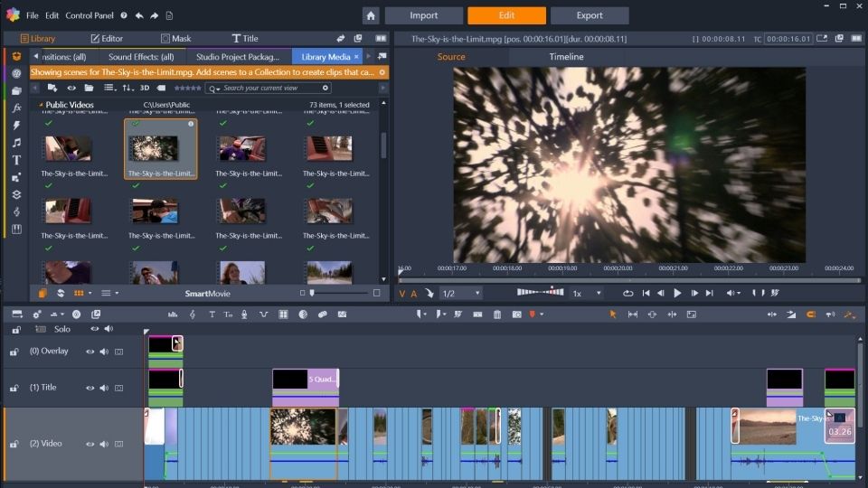Screen dimensions: 868x488
Task: Open the Effects (fx) library category
Action: 16,108
